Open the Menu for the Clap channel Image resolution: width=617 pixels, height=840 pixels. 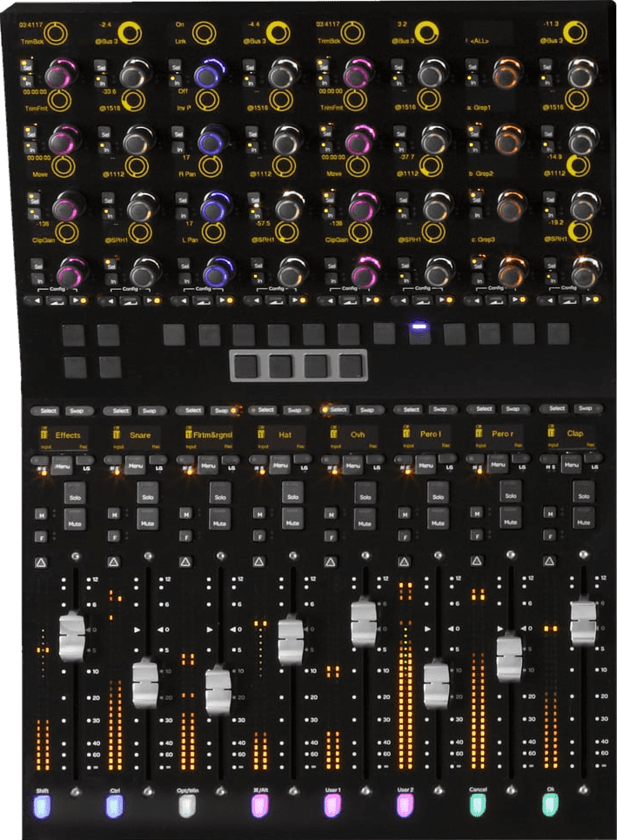[572, 467]
